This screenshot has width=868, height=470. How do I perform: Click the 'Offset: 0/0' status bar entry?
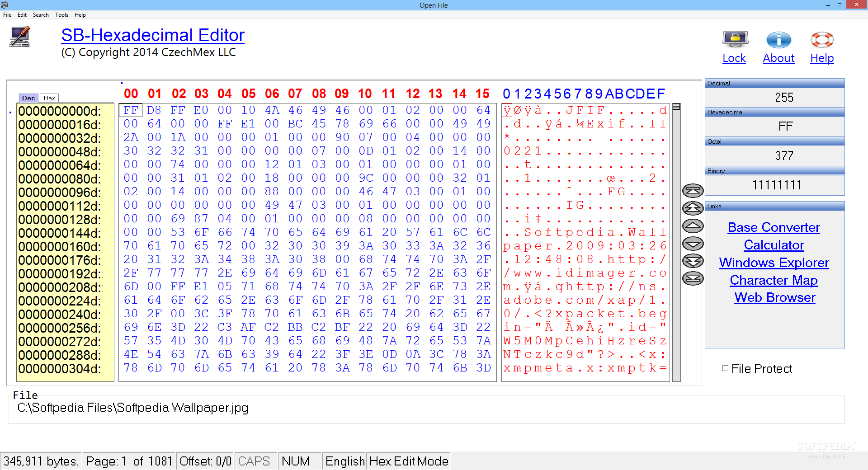point(205,461)
